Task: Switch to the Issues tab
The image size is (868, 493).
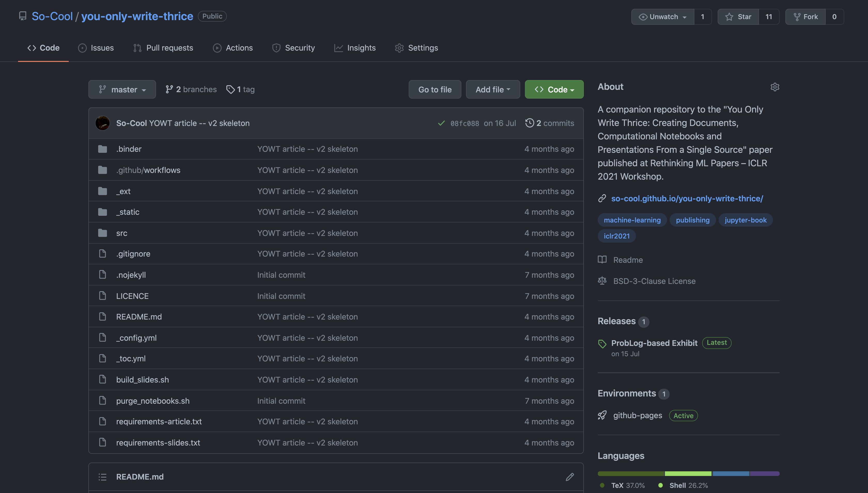Action: pyautogui.click(x=96, y=48)
